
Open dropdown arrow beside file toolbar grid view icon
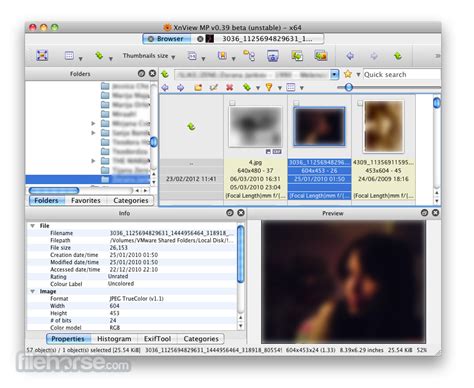click(x=302, y=88)
